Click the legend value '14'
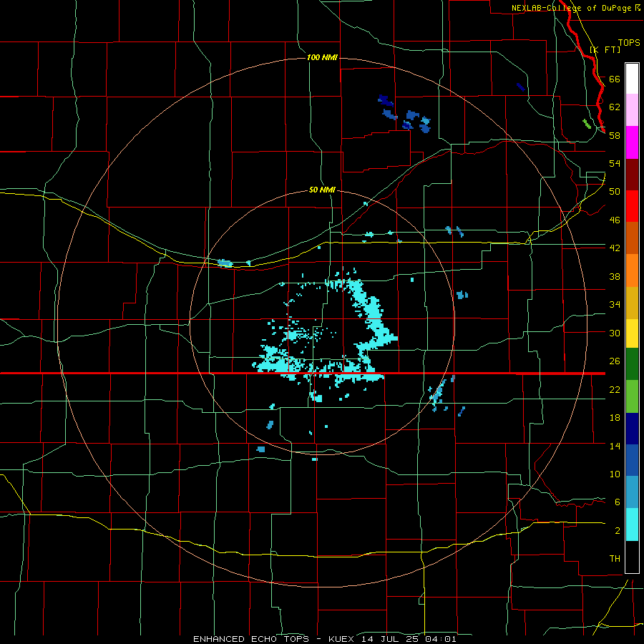644x644 pixels. (x=615, y=446)
